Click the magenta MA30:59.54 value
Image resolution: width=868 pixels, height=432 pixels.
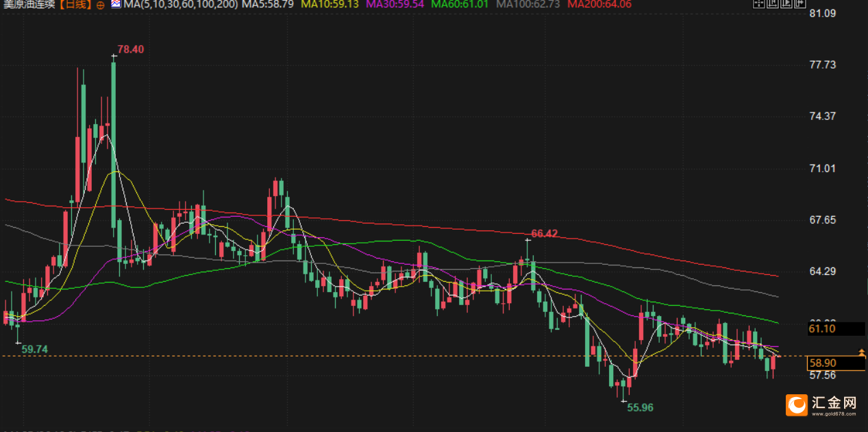pyautogui.click(x=395, y=4)
